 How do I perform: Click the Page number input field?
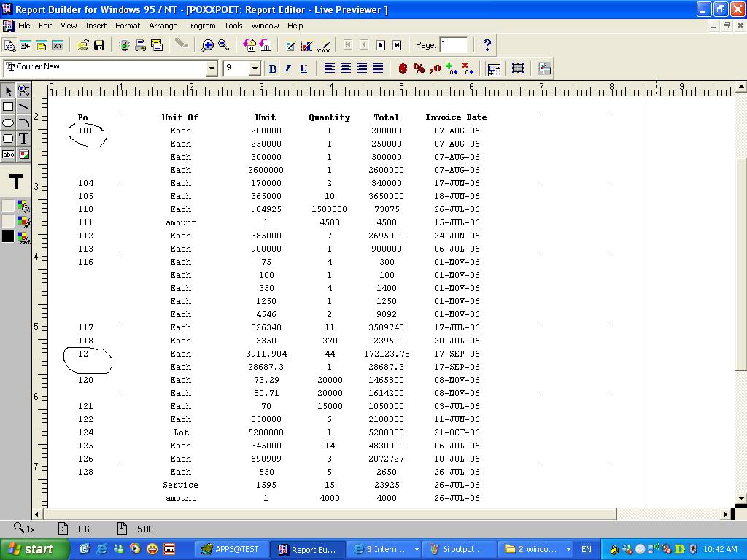(453, 44)
